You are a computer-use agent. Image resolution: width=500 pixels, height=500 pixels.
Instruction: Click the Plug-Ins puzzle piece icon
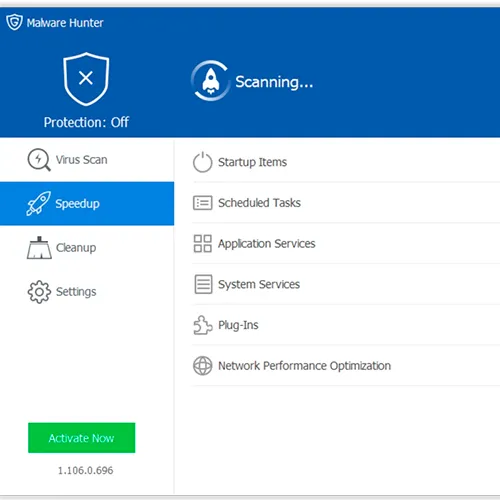point(203,325)
